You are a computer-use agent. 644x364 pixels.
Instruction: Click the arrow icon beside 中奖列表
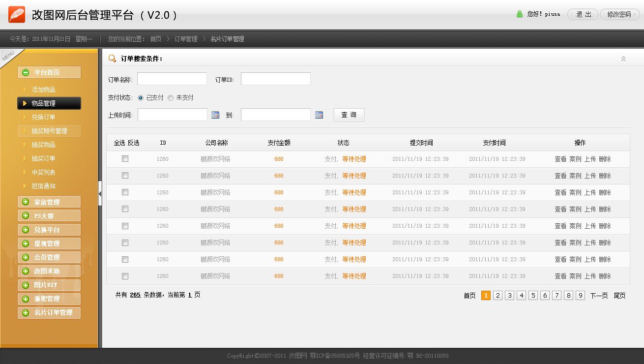point(25,172)
